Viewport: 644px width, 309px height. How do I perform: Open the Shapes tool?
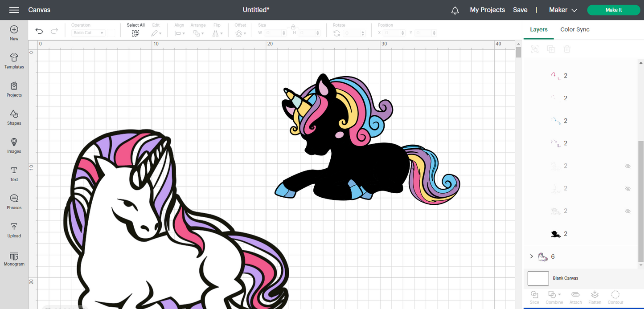(x=14, y=118)
